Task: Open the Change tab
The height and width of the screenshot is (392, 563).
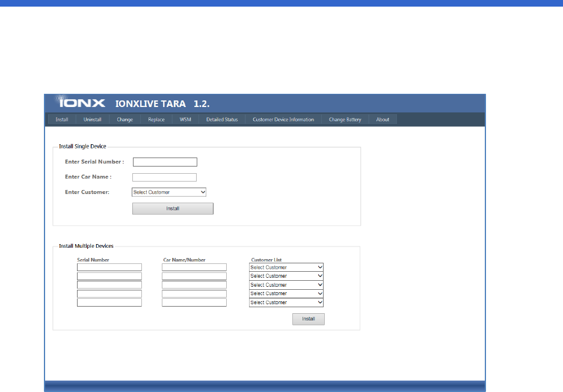Action: [x=125, y=120]
